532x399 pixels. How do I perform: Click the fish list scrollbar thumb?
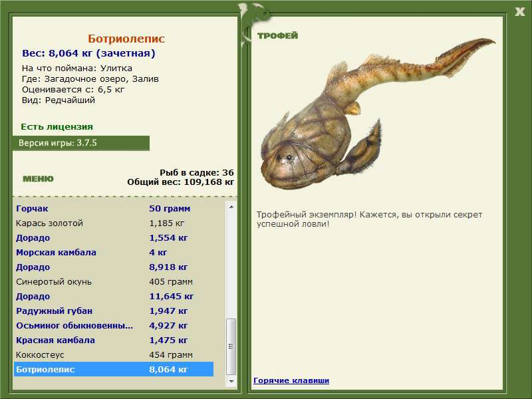231,346
